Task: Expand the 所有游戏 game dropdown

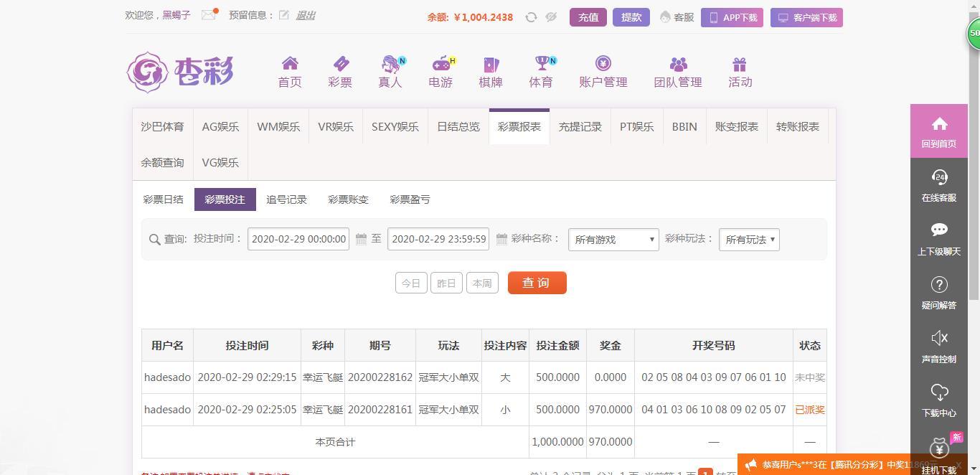Action: pyautogui.click(x=613, y=240)
